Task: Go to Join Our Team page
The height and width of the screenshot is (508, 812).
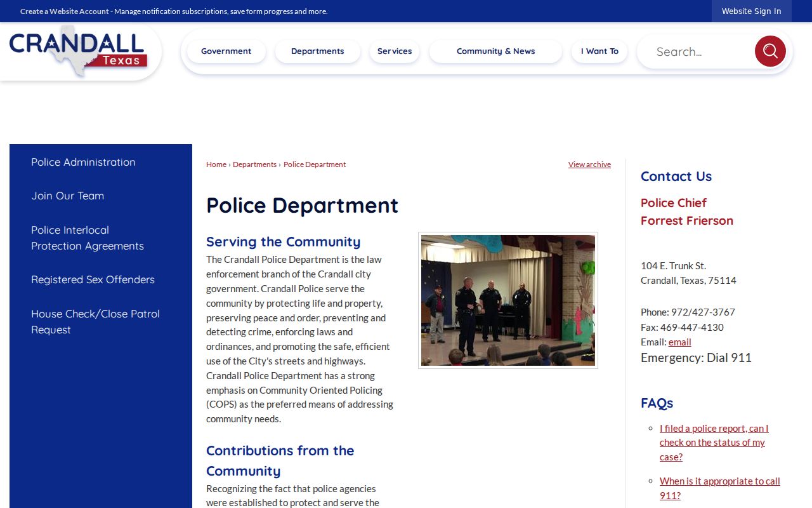Action: 68,196
